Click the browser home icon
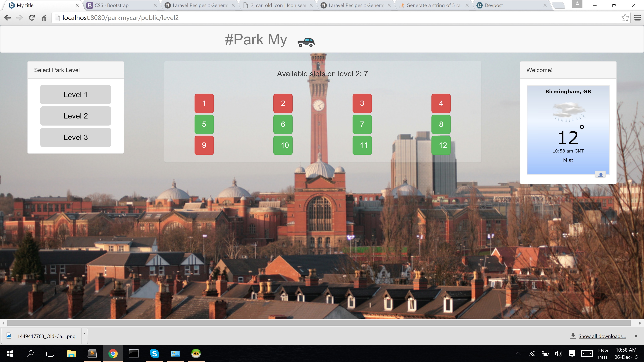Screen dimensions: 644x362 pyautogui.click(x=44, y=18)
